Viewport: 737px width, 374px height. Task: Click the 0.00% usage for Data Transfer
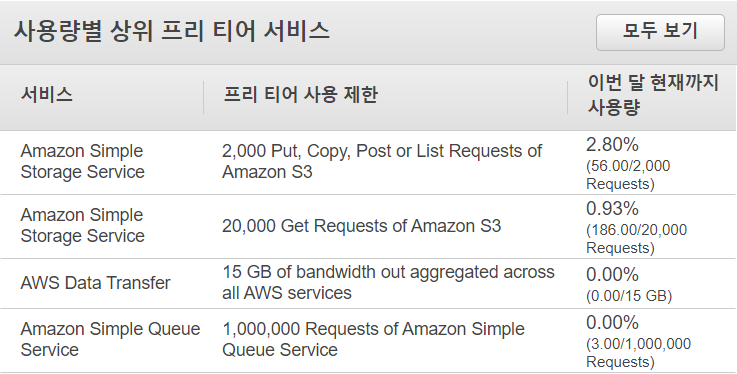(612, 274)
